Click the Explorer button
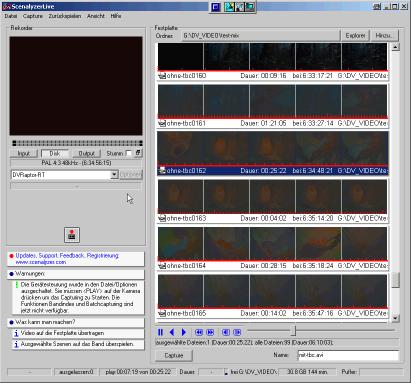Screen dimensions: 411x383 click(x=355, y=35)
